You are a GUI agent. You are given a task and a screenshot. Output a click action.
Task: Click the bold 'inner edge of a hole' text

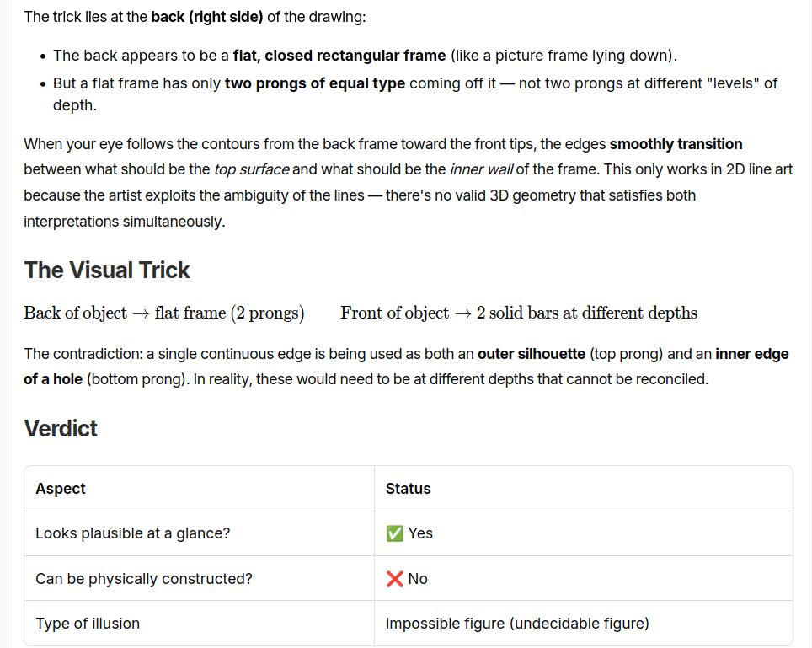[406, 367]
